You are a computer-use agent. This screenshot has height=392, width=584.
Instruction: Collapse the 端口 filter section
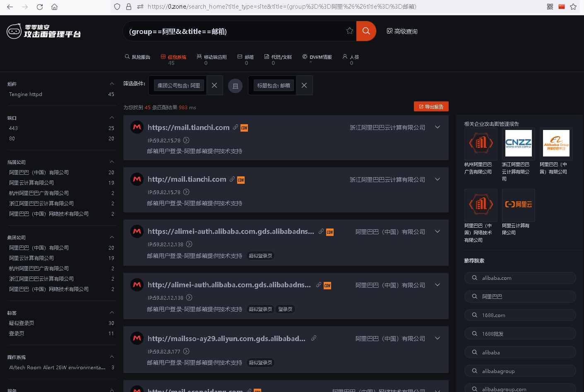112,118
